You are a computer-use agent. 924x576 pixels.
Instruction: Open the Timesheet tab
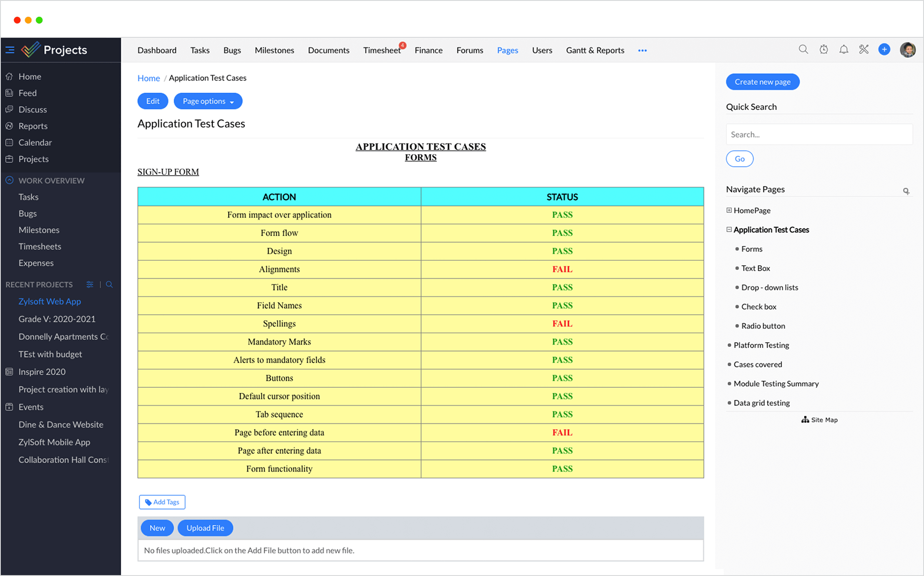(382, 50)
